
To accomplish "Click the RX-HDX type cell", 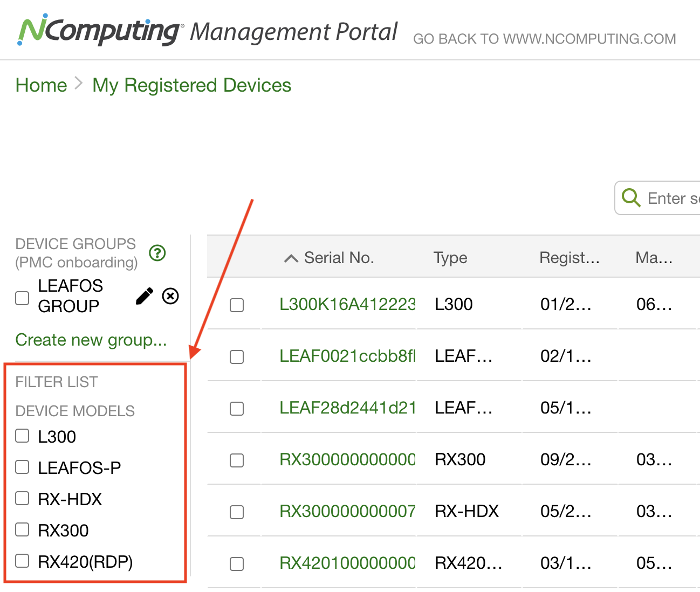I will pos(467,511).
